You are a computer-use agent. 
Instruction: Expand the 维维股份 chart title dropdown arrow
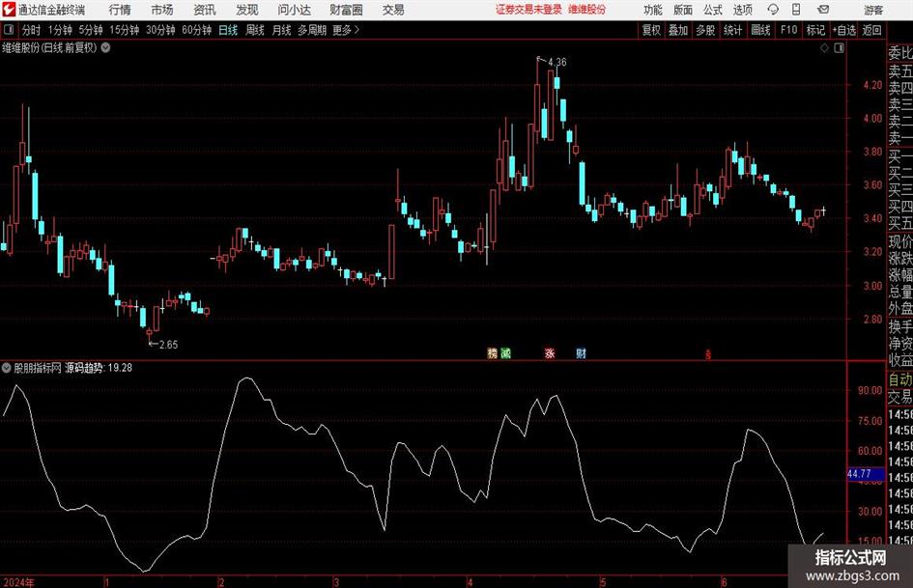pos(106,47)
